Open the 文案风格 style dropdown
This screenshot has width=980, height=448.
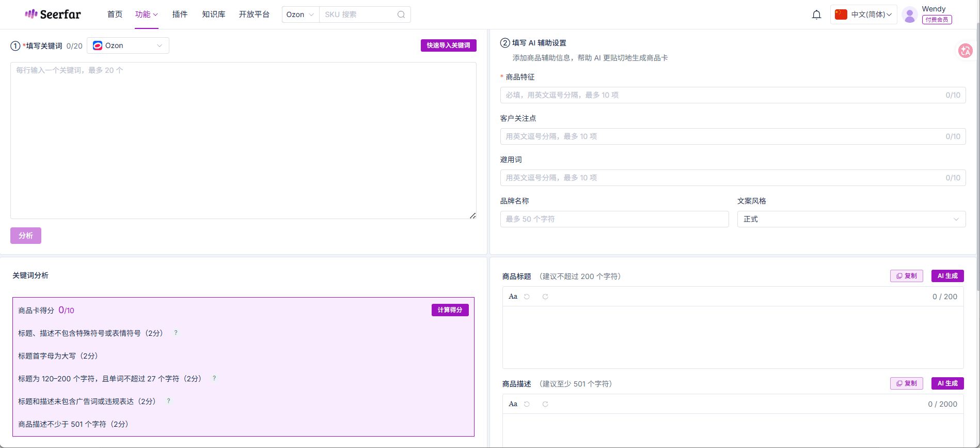(x=851, y=219)
